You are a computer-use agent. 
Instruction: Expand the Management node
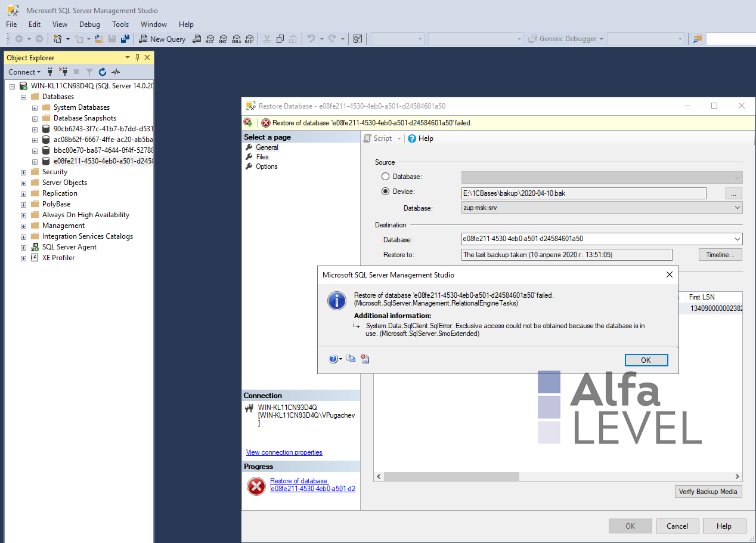tap(23, 226)
